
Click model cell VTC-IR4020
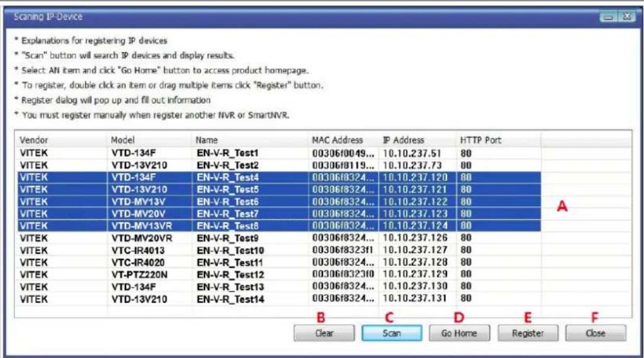pyautogui.click(x=138, y=262)
